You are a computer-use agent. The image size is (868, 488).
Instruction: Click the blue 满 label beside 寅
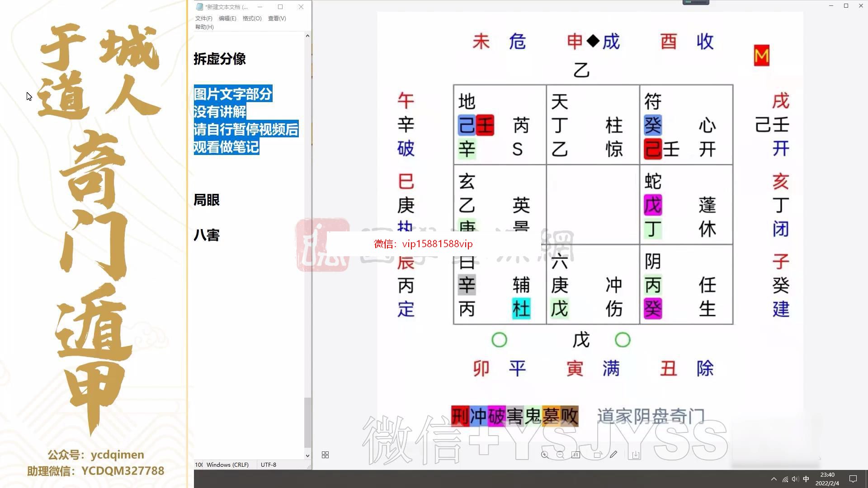click(x=611, y=369)
